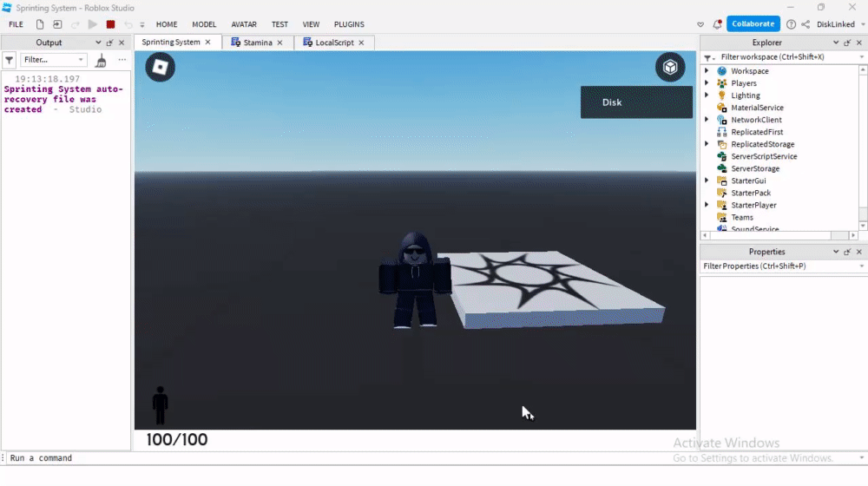Expand the NetworkClient tree node

click(x=707, y=120)
